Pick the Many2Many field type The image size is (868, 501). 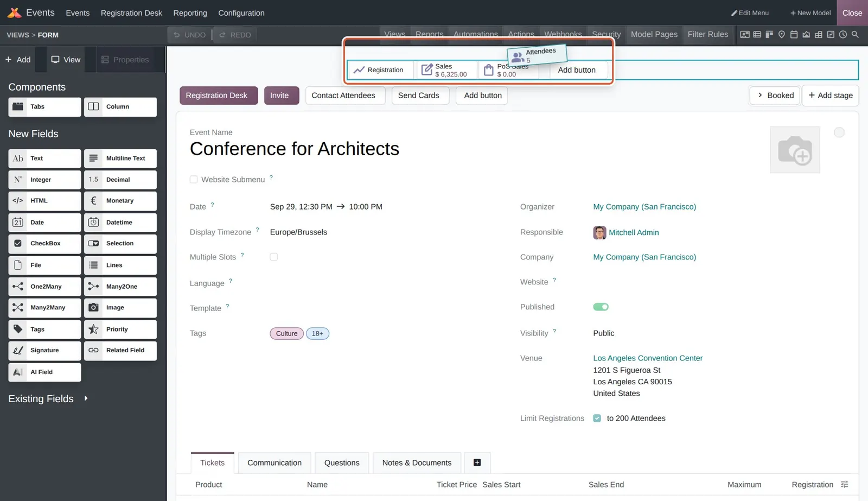pos(44,308)
